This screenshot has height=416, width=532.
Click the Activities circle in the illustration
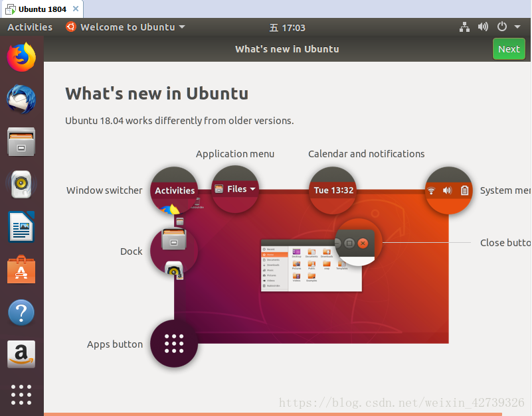click(174, 190)
